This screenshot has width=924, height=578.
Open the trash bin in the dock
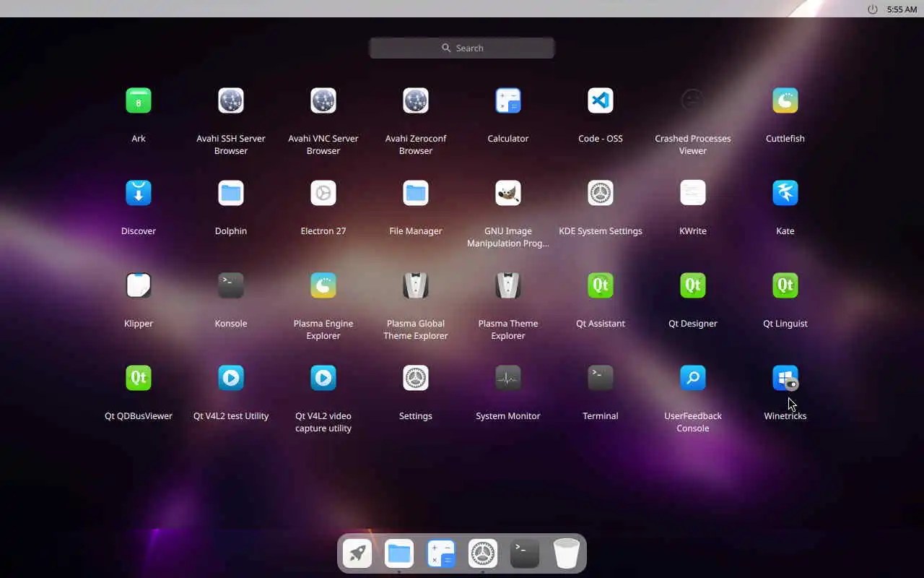[x=567, y=554]
